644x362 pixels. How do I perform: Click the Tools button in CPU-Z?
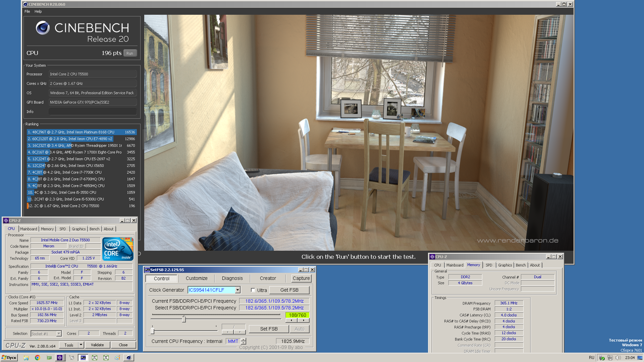coord(69,345)
